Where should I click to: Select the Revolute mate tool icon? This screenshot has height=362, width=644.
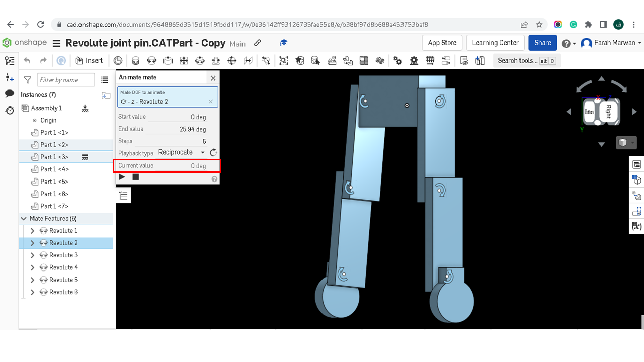point(151,61)
